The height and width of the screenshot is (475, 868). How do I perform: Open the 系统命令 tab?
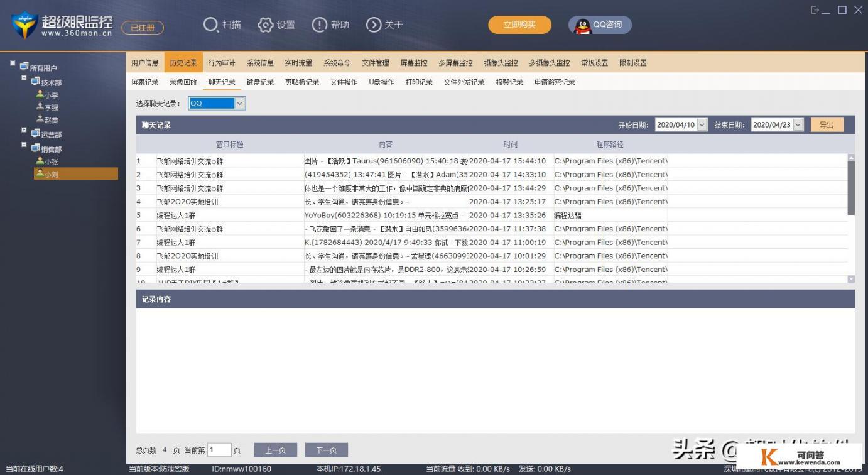point(337,63)
